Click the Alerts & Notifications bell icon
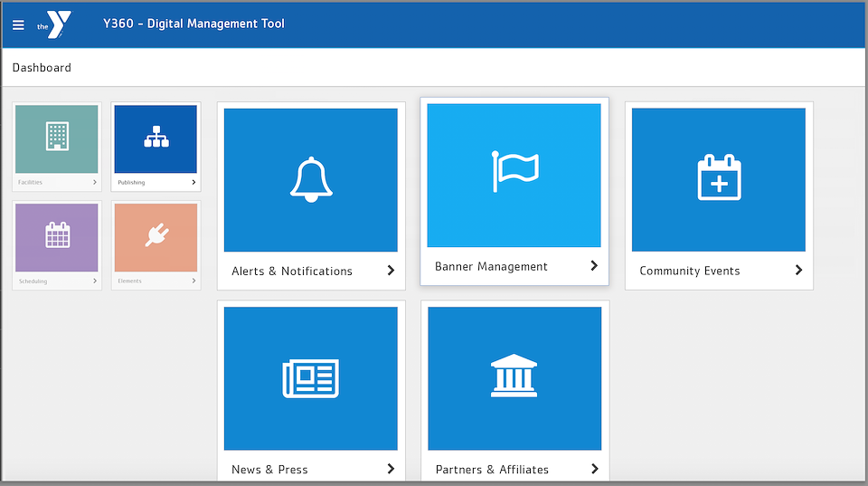 tap(311, 179)
